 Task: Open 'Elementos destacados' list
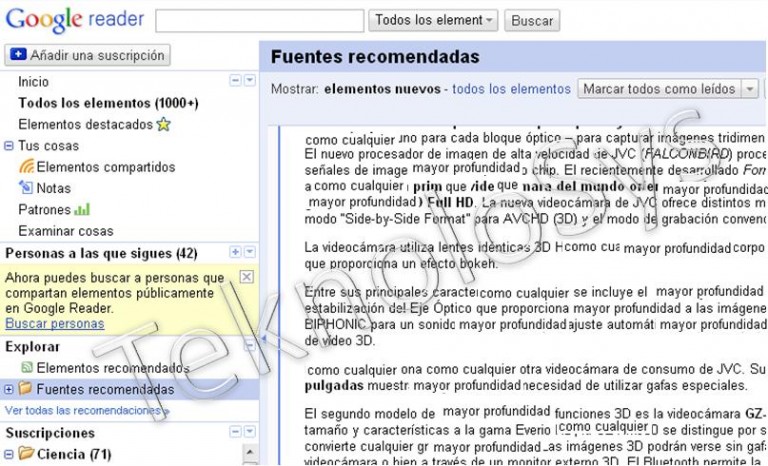tap(86, 124)
